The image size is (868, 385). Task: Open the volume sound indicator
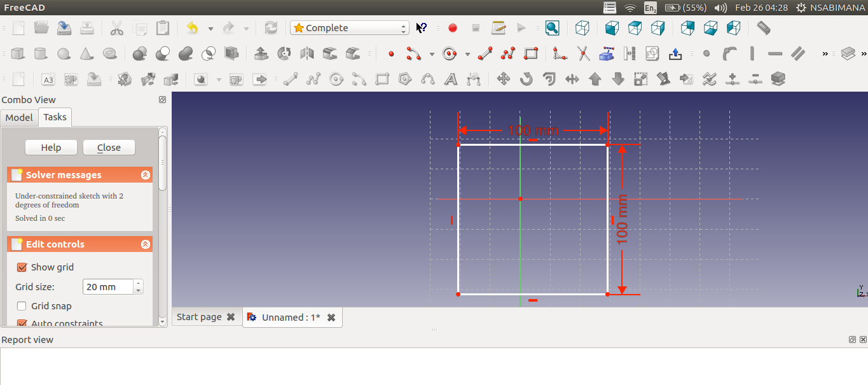(x=720, y=8)
